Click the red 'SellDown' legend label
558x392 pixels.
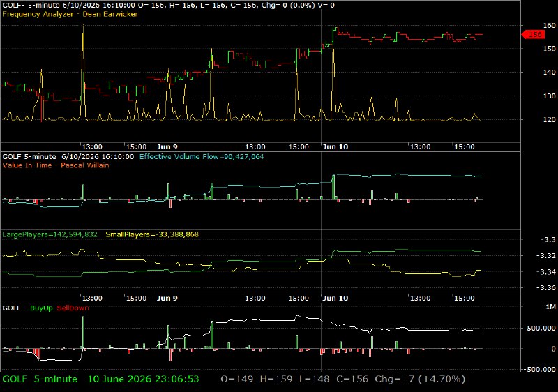pos(73,308)
